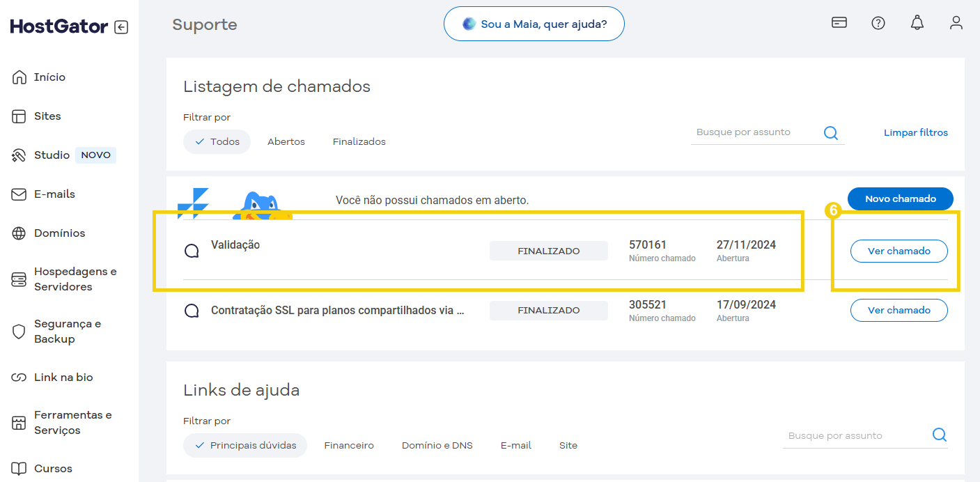Open Link na bio section
This screenshot has height=482, width=980.
click(x=63, y=378)
